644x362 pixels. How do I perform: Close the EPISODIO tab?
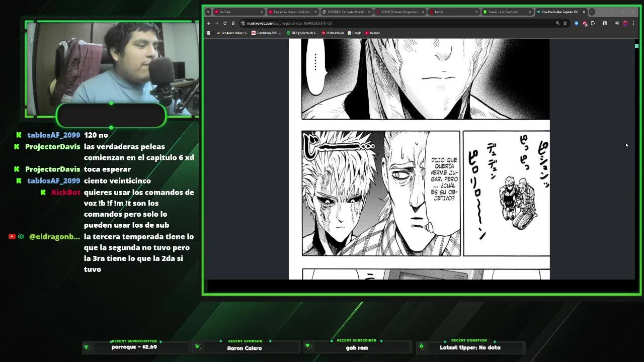pos(369,12)
